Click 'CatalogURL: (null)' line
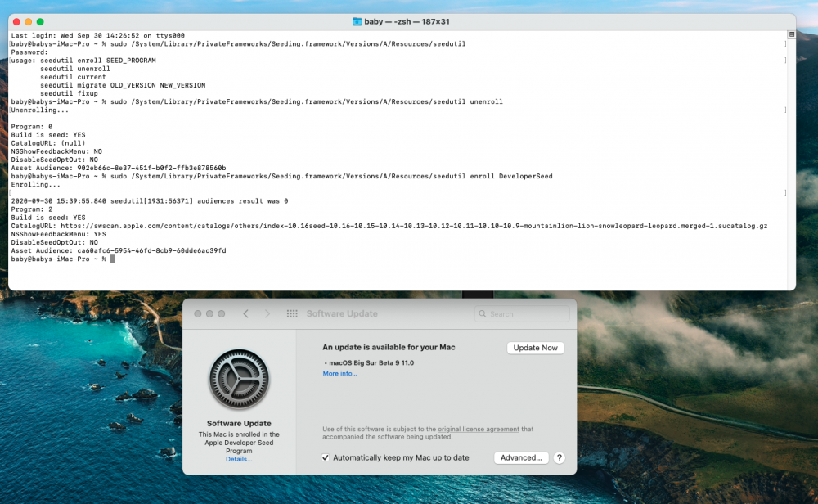 (x=48, y=143)
